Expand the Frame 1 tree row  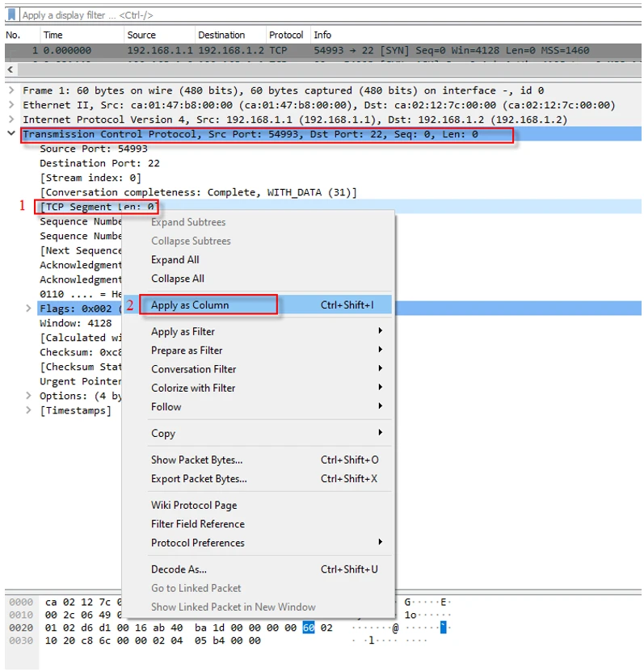point(11,90)
